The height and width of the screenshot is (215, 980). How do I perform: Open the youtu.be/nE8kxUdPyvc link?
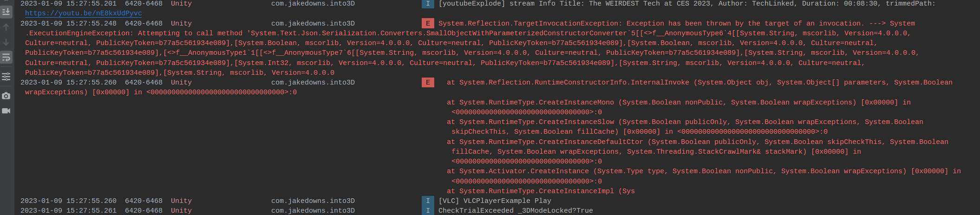(83, 13)
